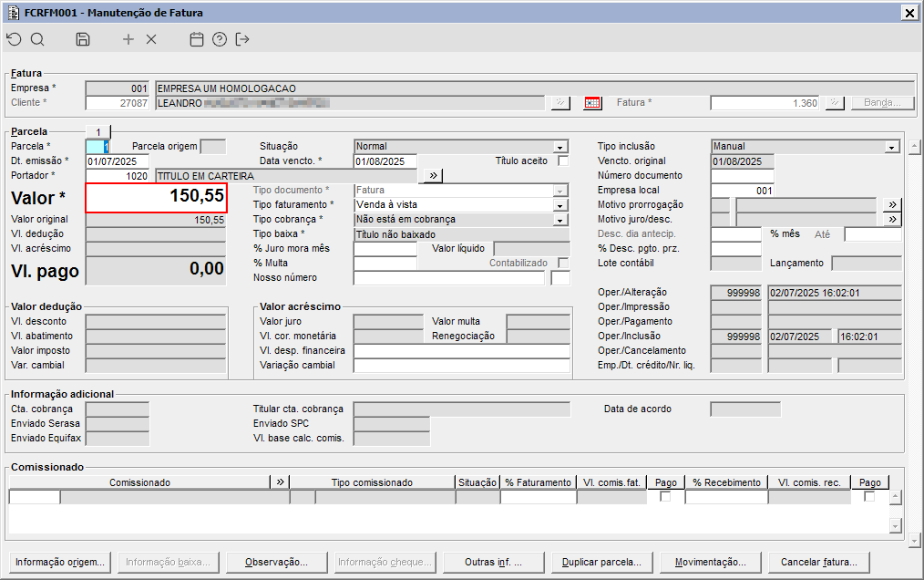
Task: Check the first Pago checkbox in Comissionado
Action: tap(665, 497)
